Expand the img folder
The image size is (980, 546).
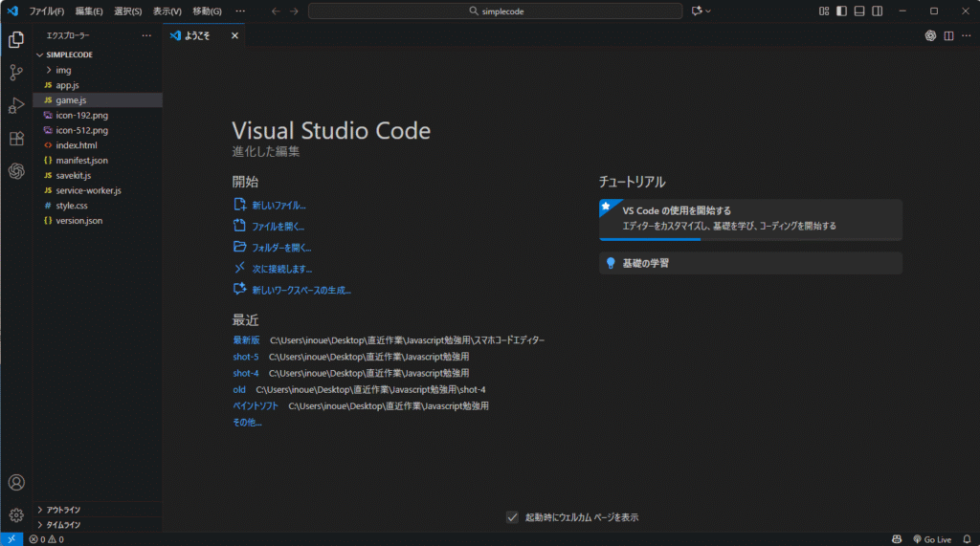tap(63, 70)
